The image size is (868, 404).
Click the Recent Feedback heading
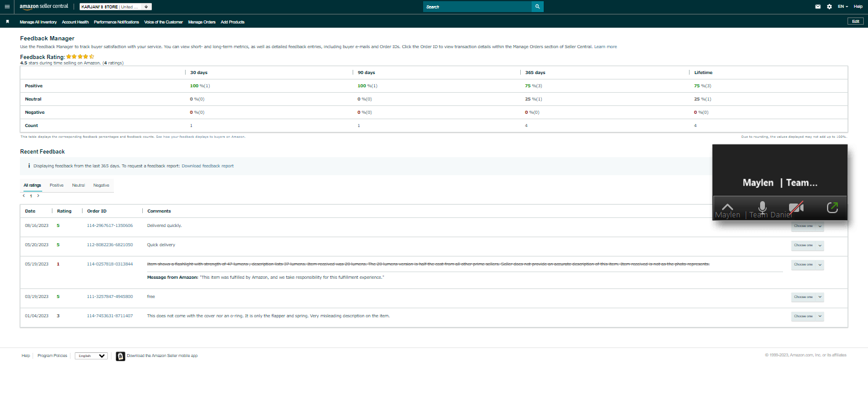(42, 152)
